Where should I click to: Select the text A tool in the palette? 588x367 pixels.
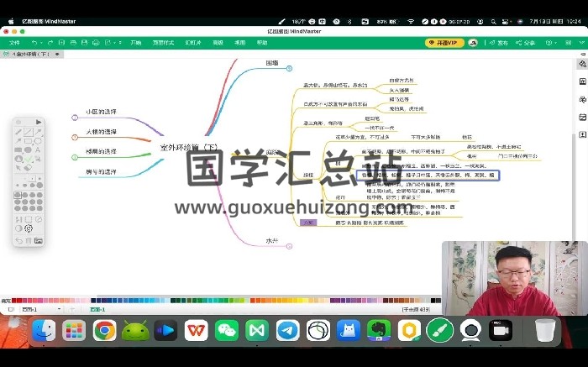click(x=38, y=150)
